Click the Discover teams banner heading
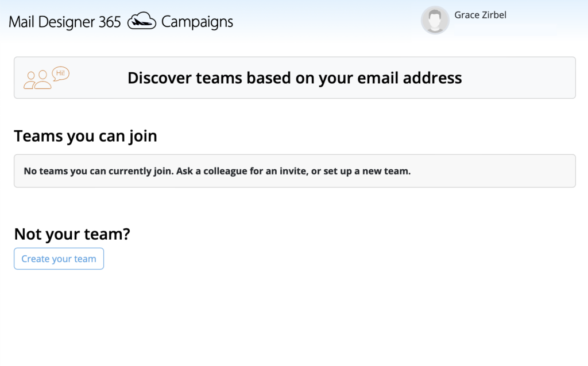The width and height of the screenshot is (588, 366). click(x=295, y=78)
